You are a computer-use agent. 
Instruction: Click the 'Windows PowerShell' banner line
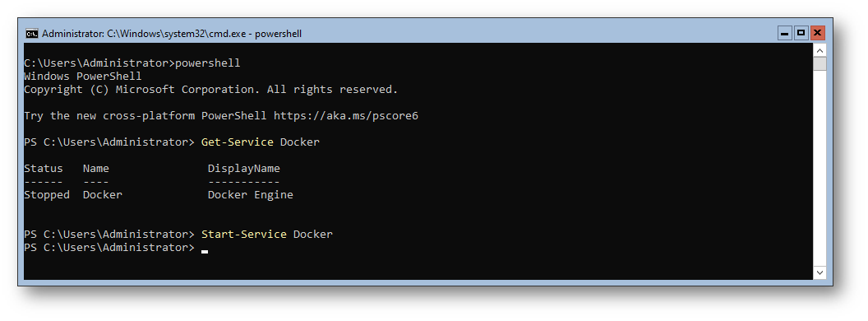[x=83, y=76]
